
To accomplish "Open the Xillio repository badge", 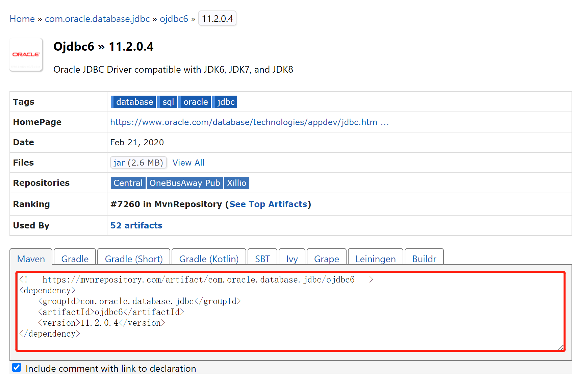I will [236, 183].
